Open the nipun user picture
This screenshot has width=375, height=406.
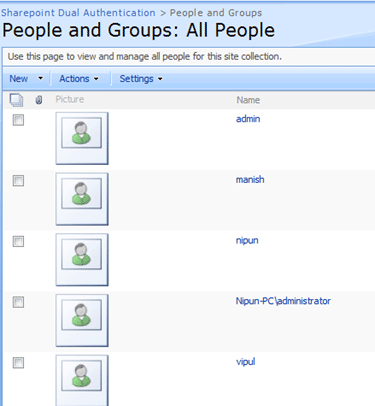(x=82, y=260)
